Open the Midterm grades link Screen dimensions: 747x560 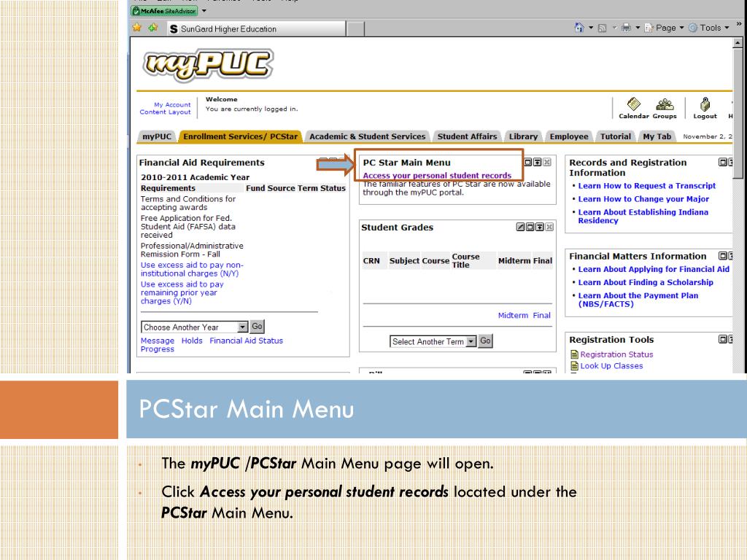(x=513, y=315)
